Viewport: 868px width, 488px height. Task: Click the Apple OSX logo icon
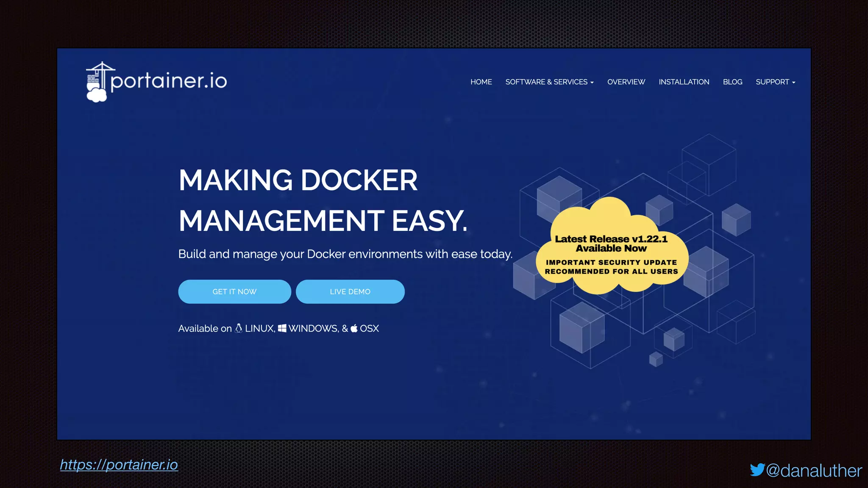[354, 328]
